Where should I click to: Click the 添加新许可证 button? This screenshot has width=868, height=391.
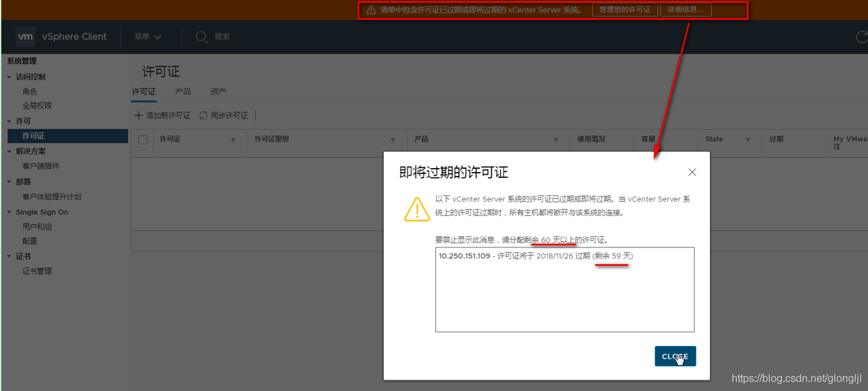163,115
